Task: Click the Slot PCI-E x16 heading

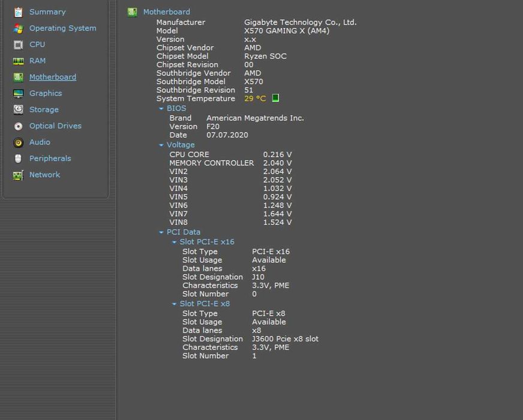Action: 207,242
